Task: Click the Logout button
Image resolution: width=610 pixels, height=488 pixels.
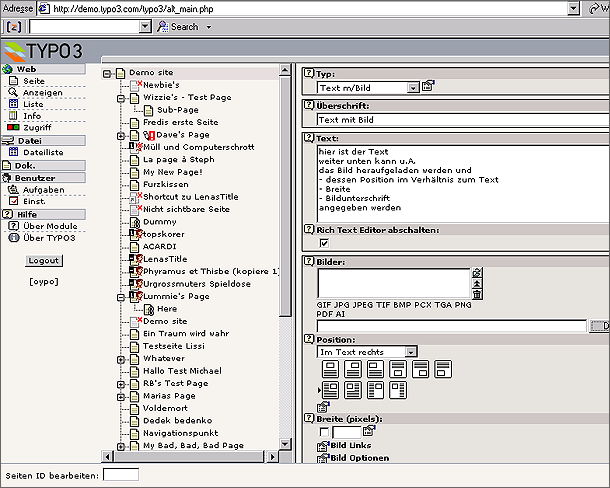Action: (x=44, y=260)
